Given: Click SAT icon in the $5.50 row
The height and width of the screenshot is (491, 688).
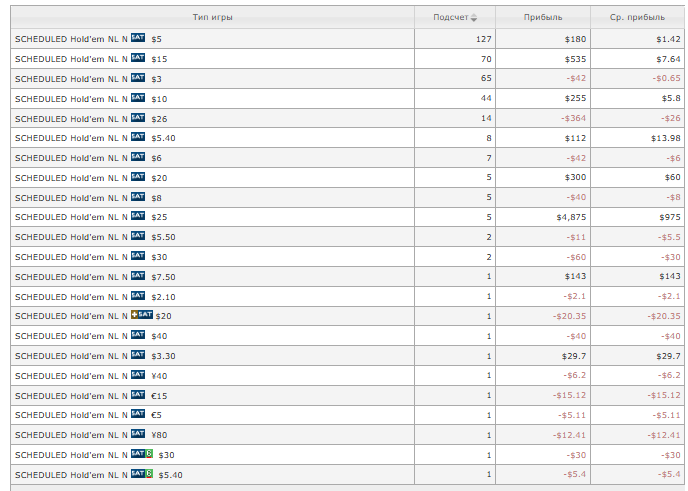Looking at the screenshot, I should pyautogui.click(x=138, y=236).
